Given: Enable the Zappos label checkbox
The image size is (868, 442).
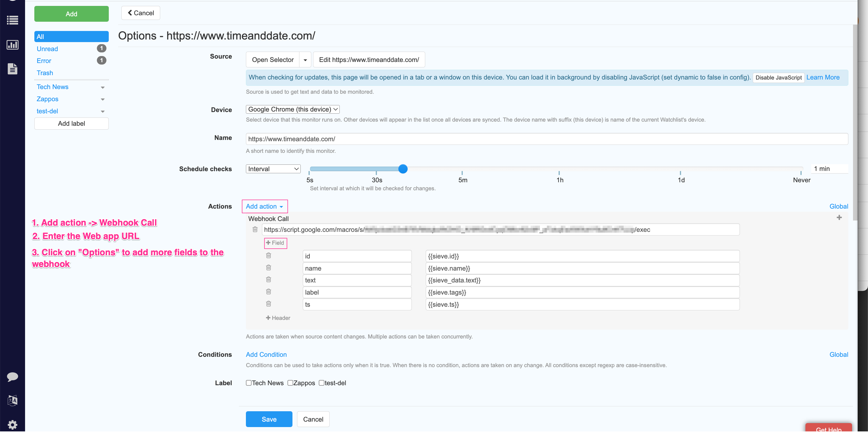Looking at the screenshot, I should pyautogui.click(x=290, y=383).
